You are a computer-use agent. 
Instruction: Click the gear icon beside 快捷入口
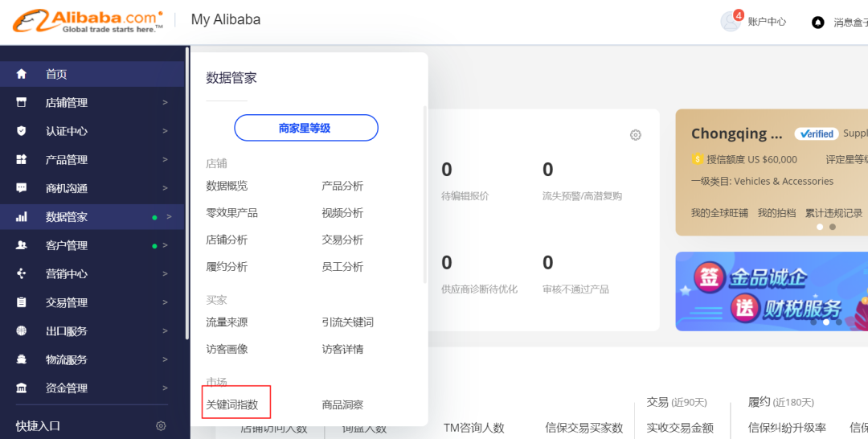click(x=161, y=426)
